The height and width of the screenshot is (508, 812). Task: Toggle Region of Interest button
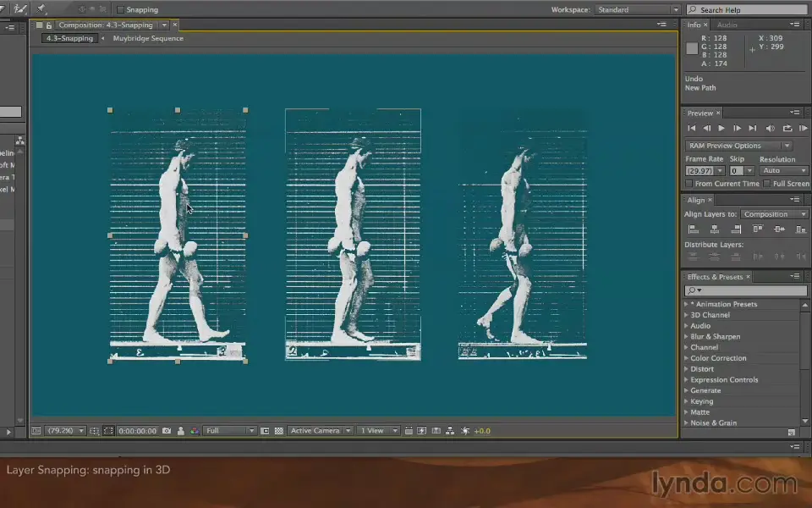click(x=108, y=431)
